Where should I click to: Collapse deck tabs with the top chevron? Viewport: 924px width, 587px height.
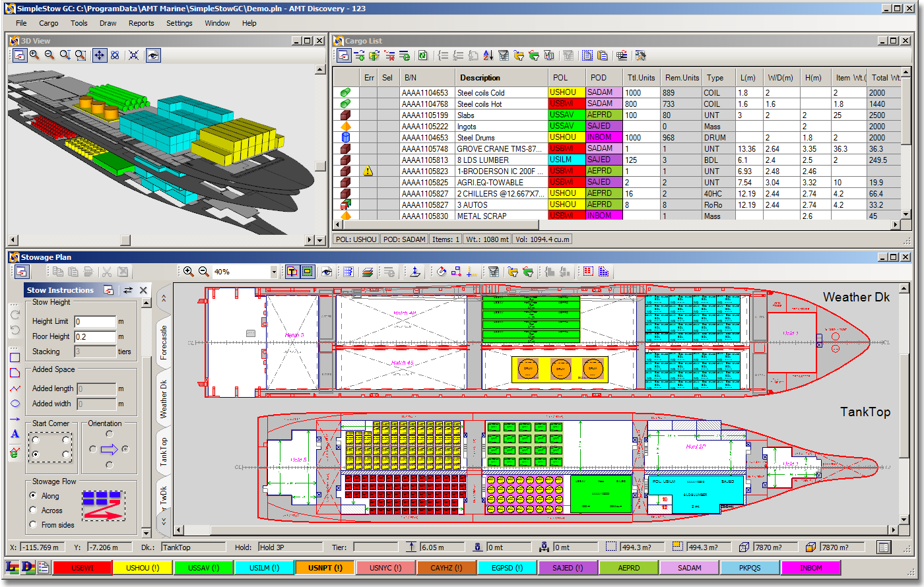pyautogui.click(x=164, y=298)
